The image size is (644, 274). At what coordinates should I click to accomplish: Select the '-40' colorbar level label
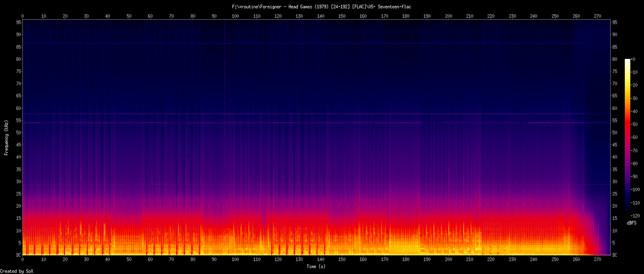[634, 111]
